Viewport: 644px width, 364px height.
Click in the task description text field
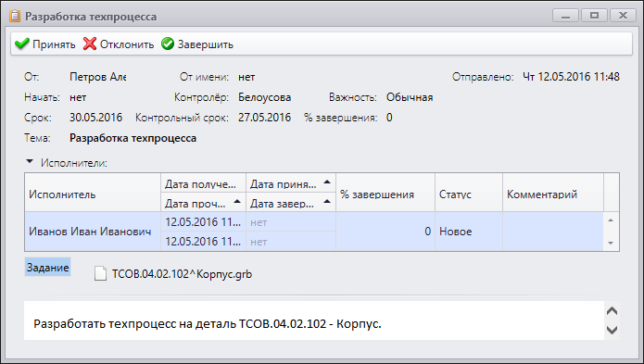coord(314,320)
